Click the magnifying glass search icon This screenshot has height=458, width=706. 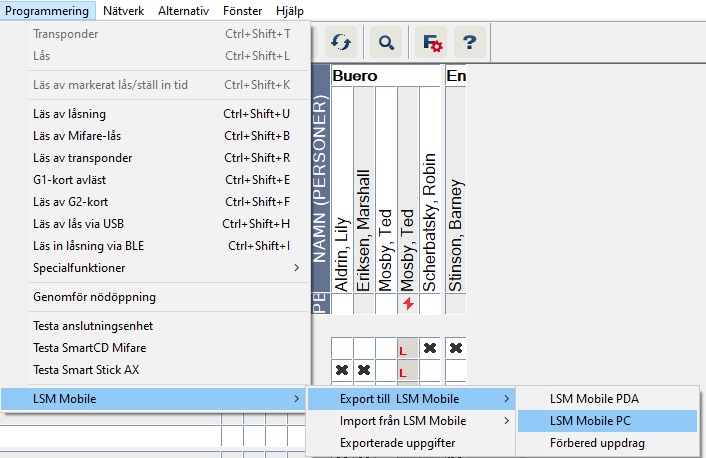384,42
